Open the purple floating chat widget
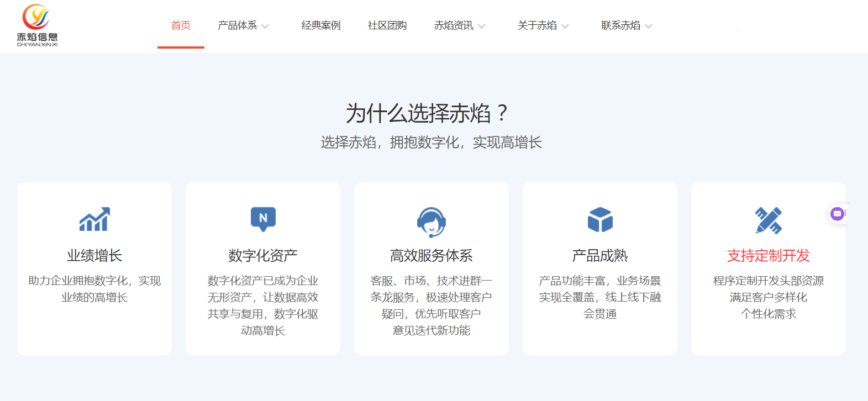Viewport: 868px width, 401px height. [837, 214]
